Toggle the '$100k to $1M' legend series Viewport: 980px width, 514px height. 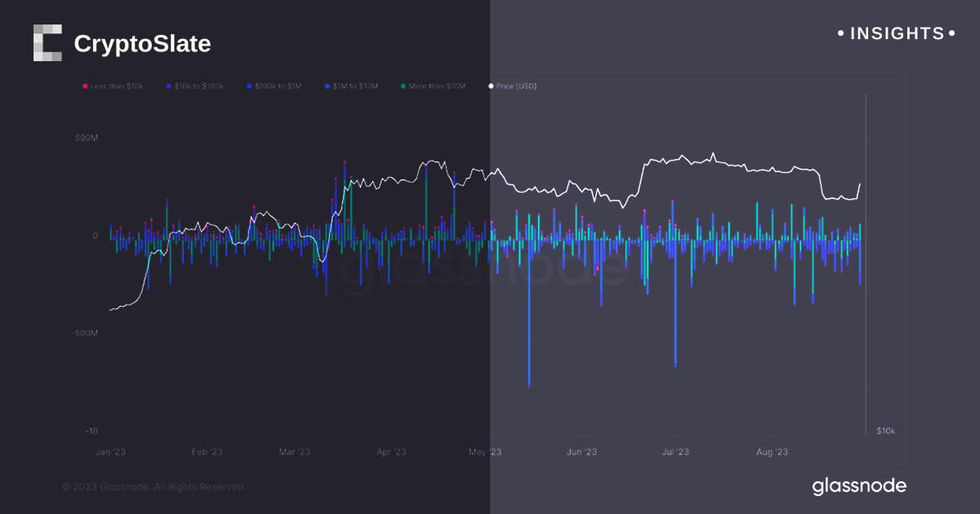coord(278,86)
